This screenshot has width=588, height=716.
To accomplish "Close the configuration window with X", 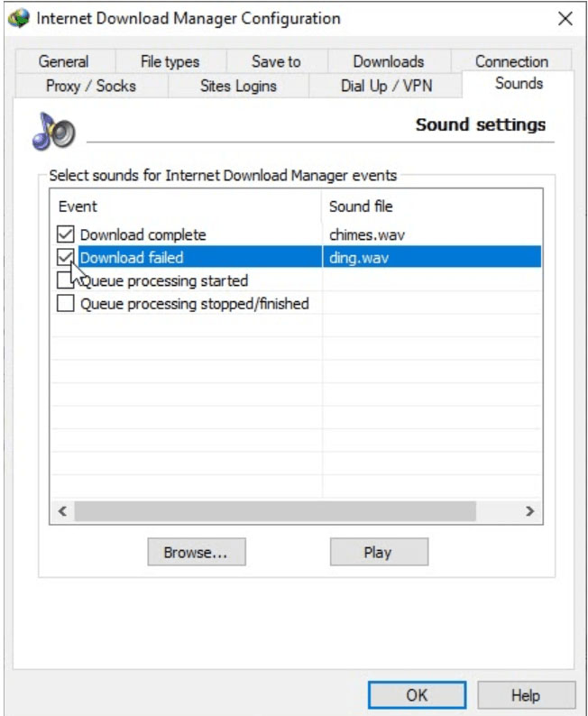I will (565, 19).
